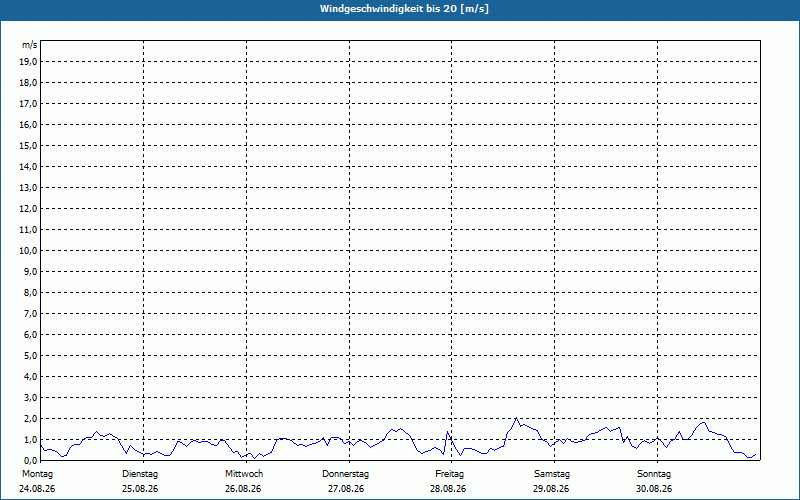Image resolution: width=800 pixels, height=500 pixels.
Task: Select the 16,0 y-axis label
Action: click(29, 124)
